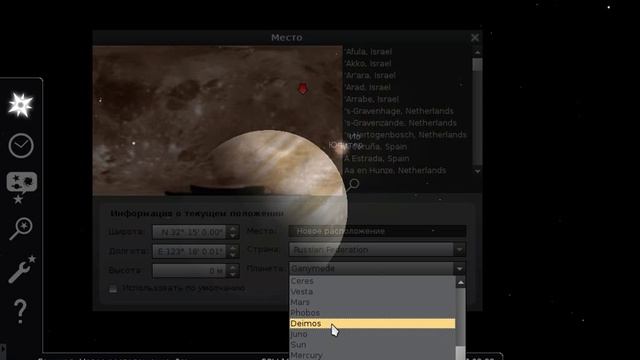Select Juno in the planet dropdown list

click(372, 334)
